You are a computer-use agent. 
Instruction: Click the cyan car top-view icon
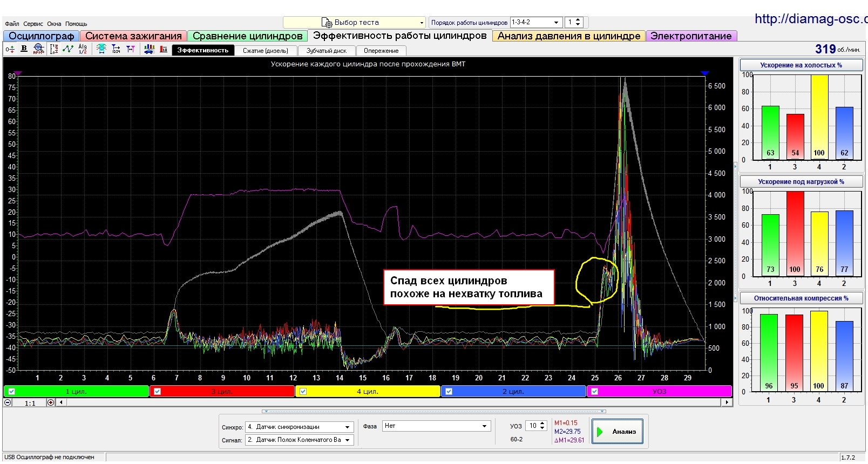tap(101, 49)
